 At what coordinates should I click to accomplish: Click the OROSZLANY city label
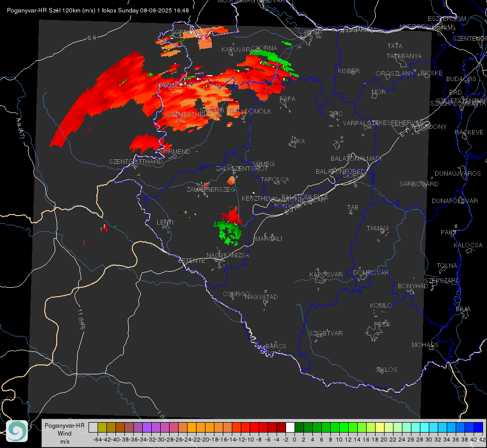pos(395,74)
